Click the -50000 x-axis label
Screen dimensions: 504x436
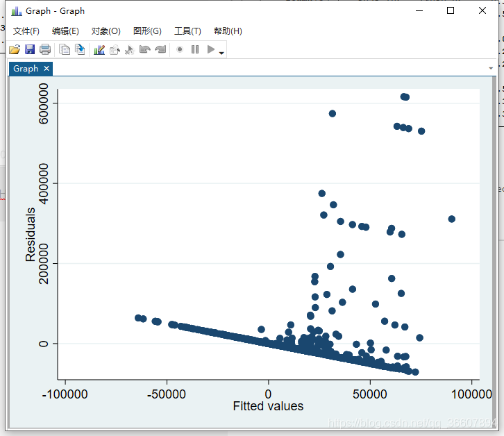click(x=167, y=394)
